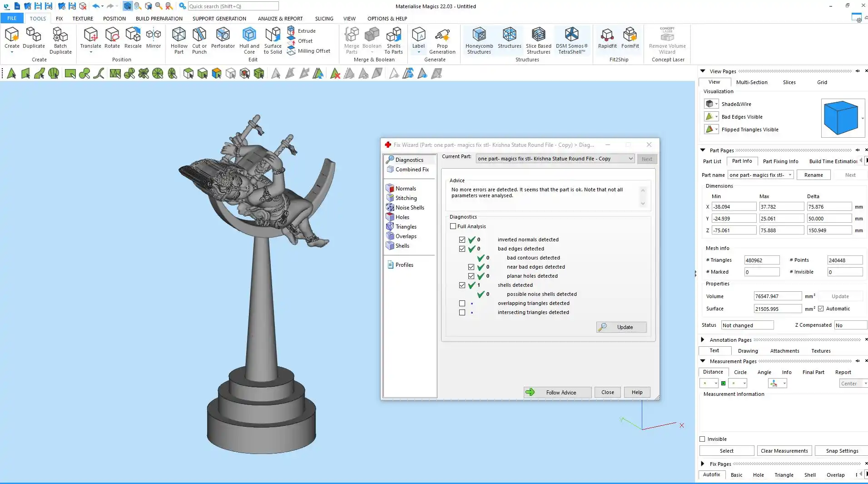Image resolution: width=868 pixels, height=484 pixels.
Task: Switch to the Multi-Section view tab
Action: tap(751, 82)
